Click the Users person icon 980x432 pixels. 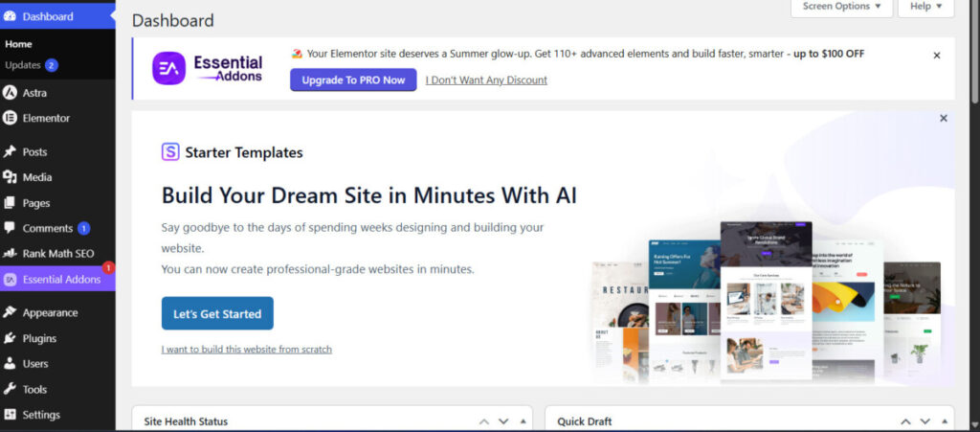(10, 363)
